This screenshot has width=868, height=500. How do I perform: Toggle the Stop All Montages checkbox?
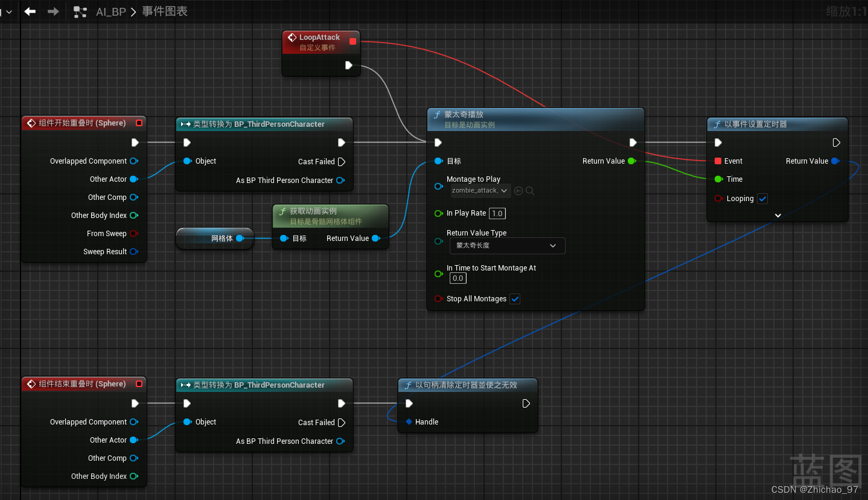(515, 299)
